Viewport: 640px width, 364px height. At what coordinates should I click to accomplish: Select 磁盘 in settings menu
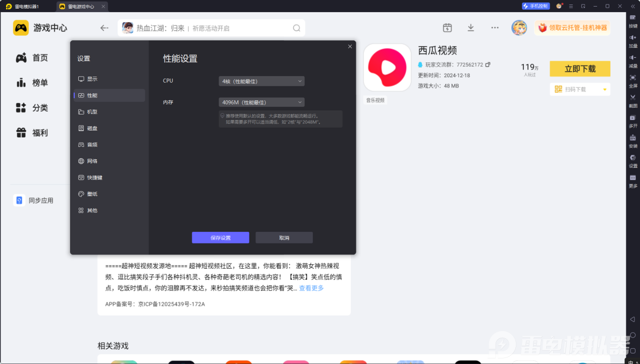tap(110, 129)
